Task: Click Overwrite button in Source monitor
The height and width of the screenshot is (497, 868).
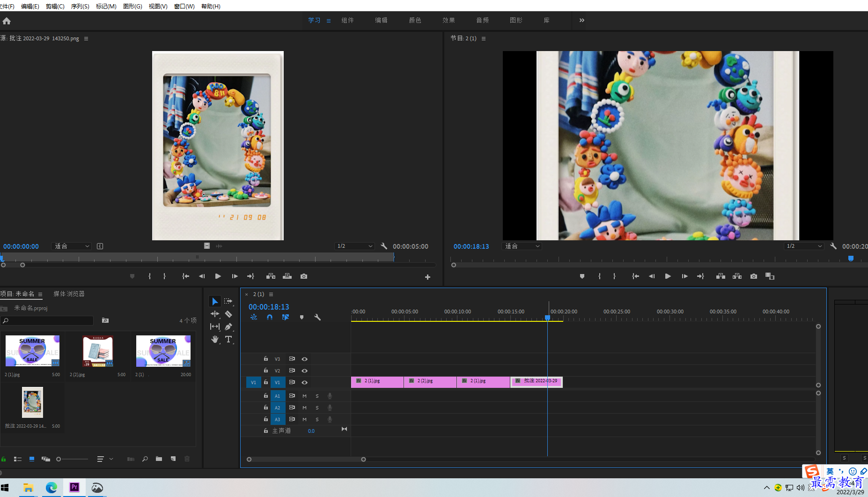Action: tap(287, 276)
